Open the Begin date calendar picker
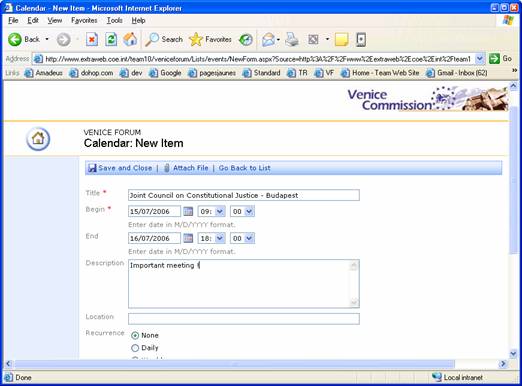The width and height of the screenshot is (522, 386). (188, 211)
